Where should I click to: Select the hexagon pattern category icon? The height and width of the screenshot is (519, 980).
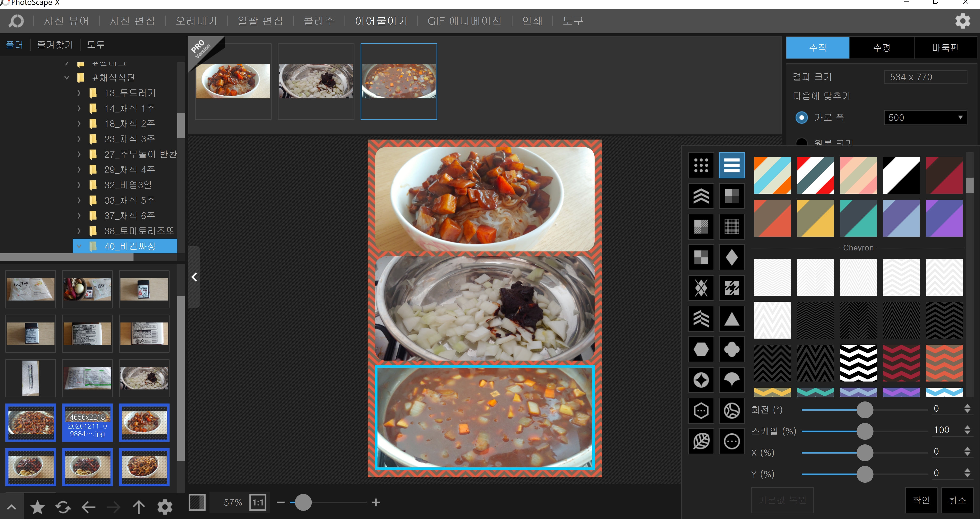pyautogui.click(x=701, y=349)
